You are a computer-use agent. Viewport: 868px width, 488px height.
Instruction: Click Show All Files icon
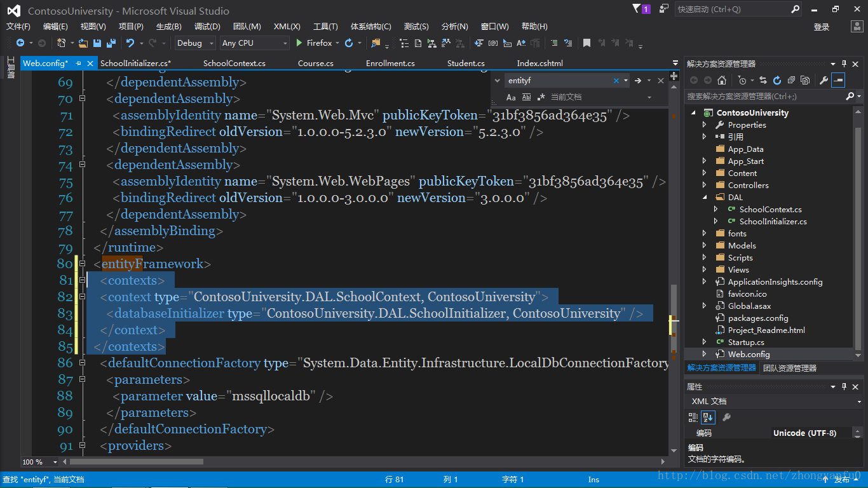click(805, 80)
